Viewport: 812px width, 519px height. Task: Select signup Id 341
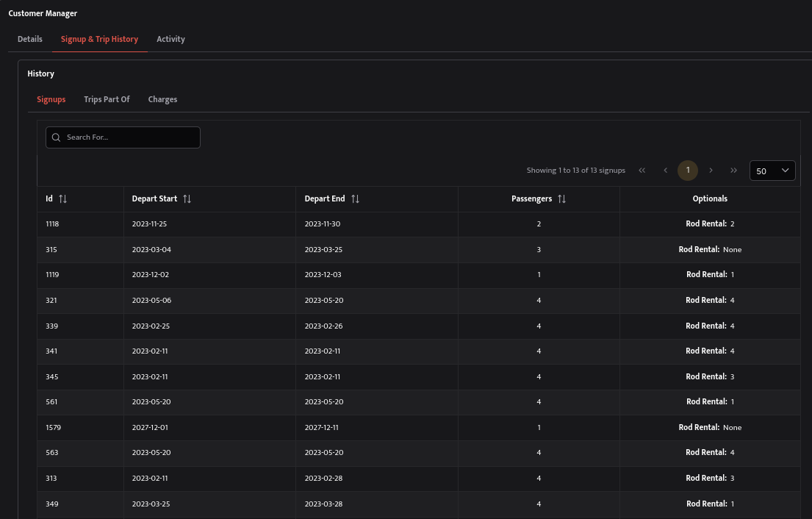coord(418,351)
